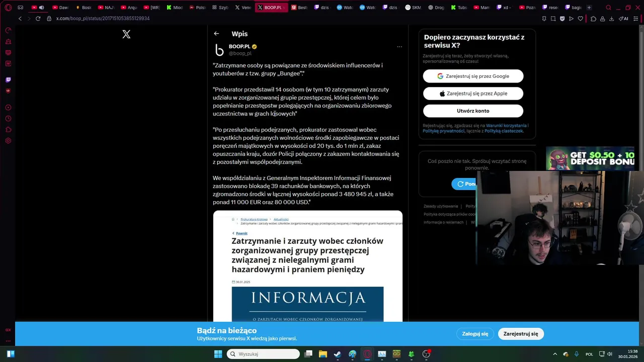644x362 pixels.
Task: Click Zarejestruj się przez Google button
Action: 473,76
